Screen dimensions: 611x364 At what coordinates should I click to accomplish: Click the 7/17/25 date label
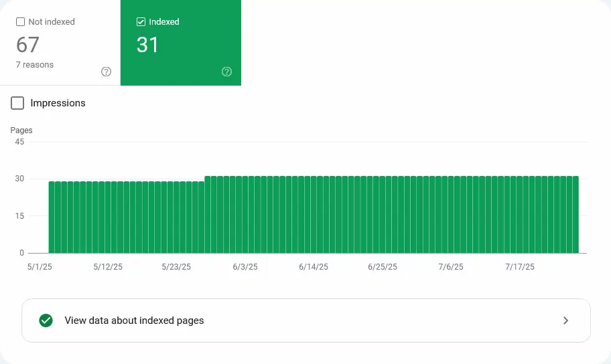point(520,267)
